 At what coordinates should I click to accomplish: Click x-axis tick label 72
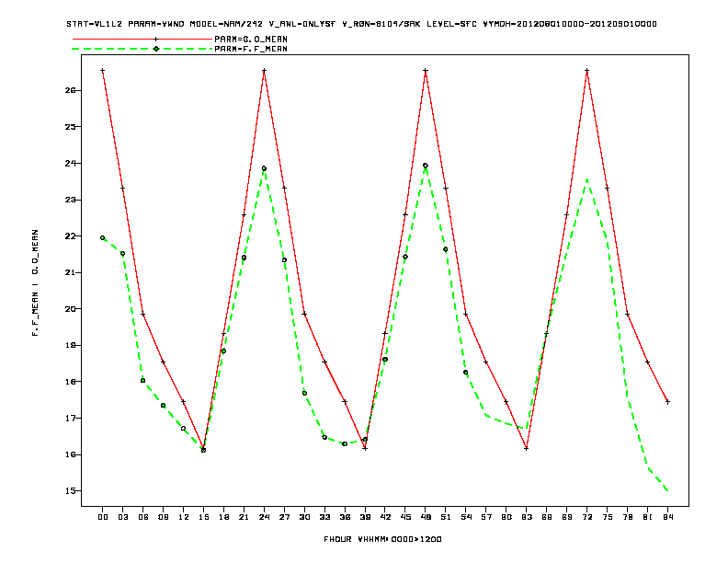(x=586, y=517)
